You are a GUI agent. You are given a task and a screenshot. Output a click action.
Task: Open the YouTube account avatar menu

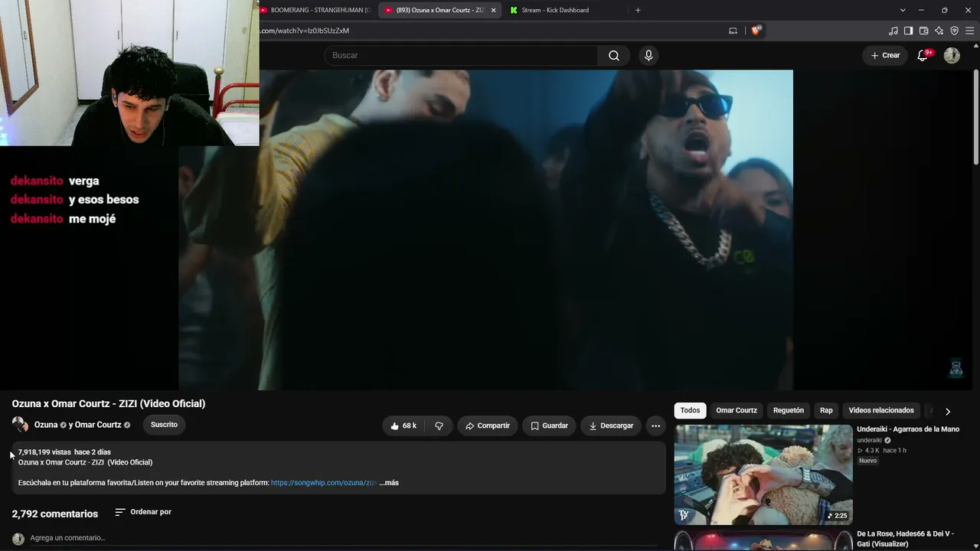click(952, 55)
